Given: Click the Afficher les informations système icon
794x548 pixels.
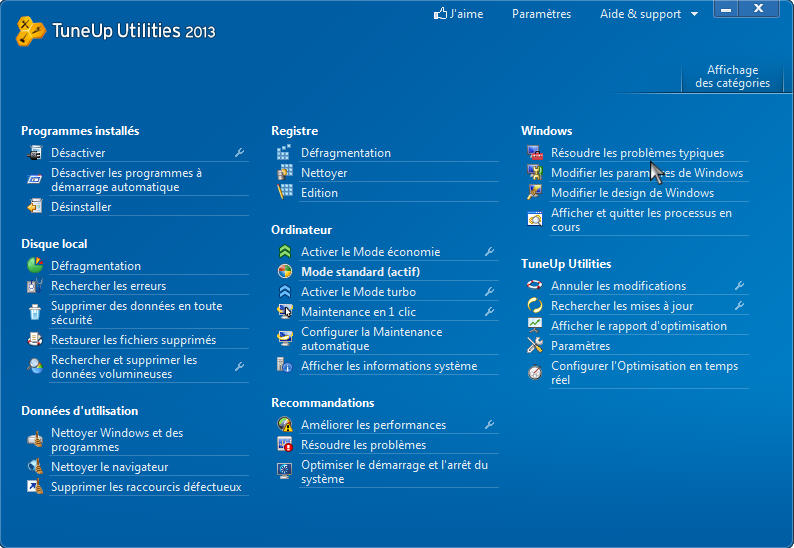Looking at the screenshot, I should pos(285,365).
